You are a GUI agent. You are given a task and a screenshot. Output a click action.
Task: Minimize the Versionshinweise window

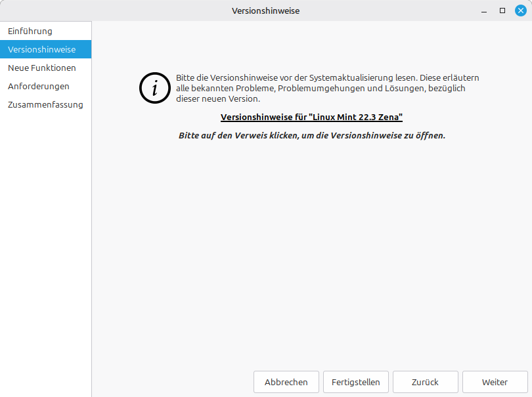click(484, 10)
